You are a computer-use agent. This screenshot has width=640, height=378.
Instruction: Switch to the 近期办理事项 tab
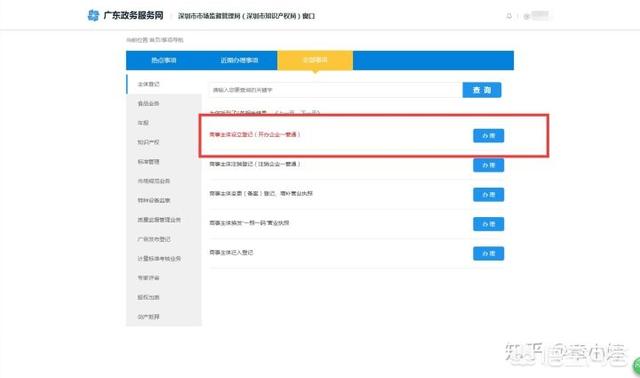pos(240,60)
